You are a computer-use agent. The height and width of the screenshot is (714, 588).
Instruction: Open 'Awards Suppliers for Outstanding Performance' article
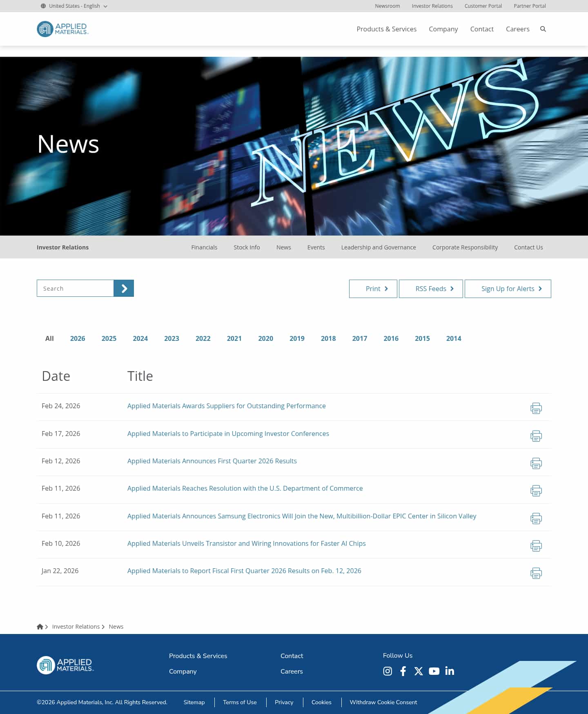tap(227, 406)
